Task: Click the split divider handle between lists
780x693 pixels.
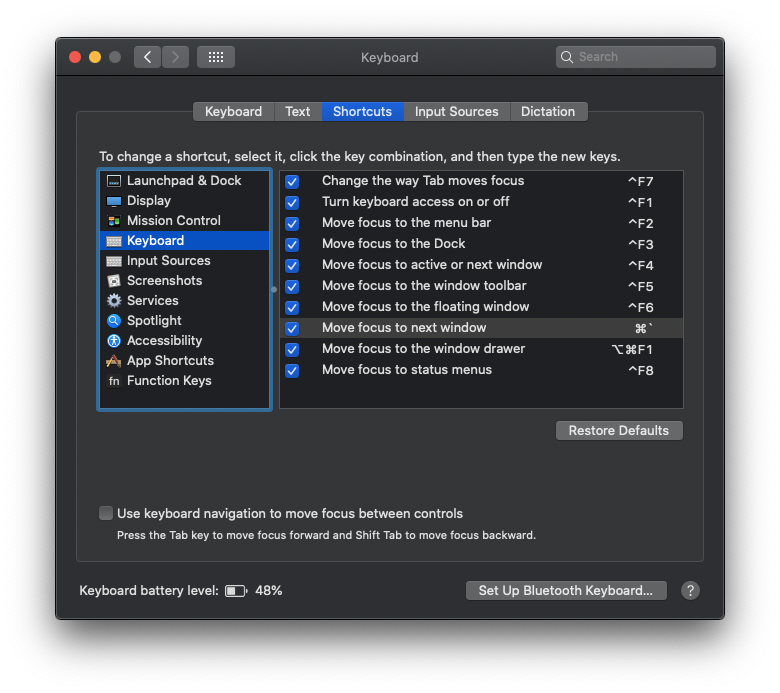Action: [274, 289]
